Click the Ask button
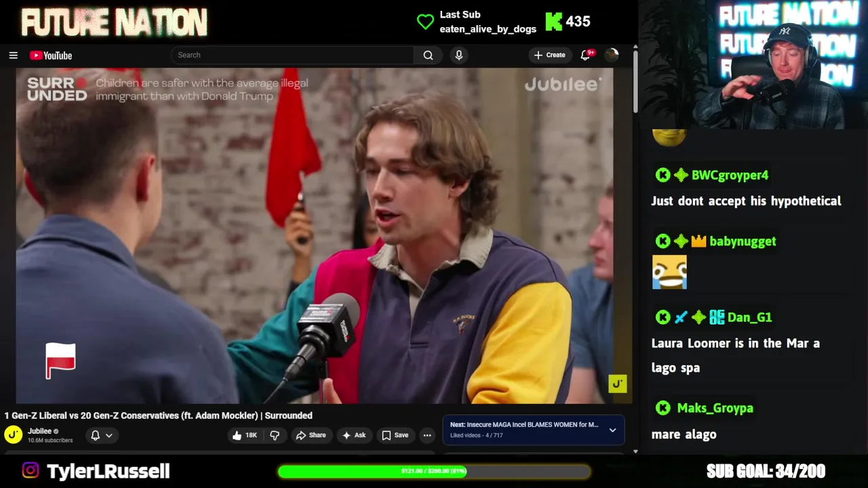Image resolution: width=868 pixels, height=488 pixels. pos(353,435)
